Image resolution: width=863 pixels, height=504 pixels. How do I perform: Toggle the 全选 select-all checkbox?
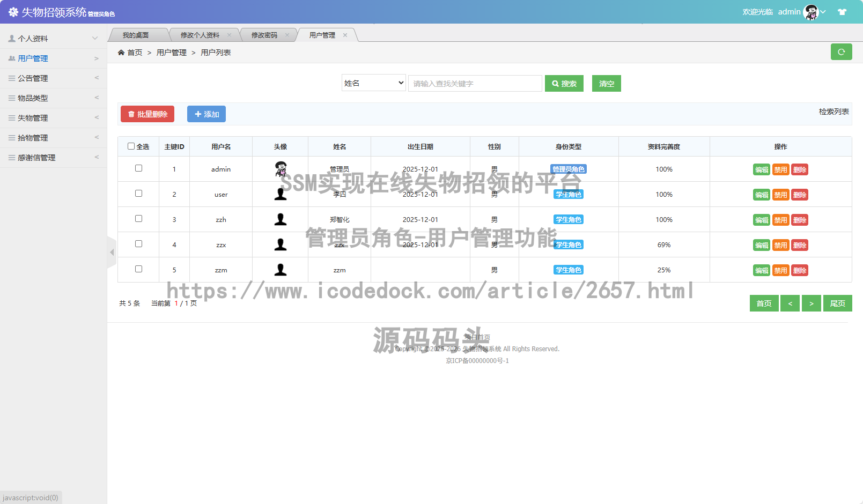click(x=131, y=146)
